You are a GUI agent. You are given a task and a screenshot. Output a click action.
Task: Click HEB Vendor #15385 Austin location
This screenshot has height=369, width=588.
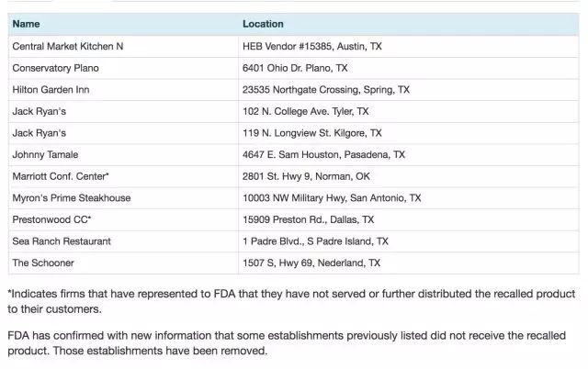tap(312, 47)
